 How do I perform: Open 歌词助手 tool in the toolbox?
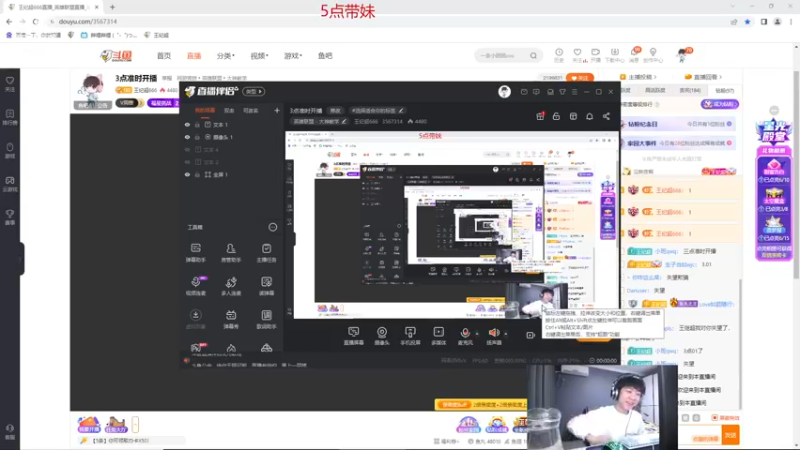pos(266,319)
